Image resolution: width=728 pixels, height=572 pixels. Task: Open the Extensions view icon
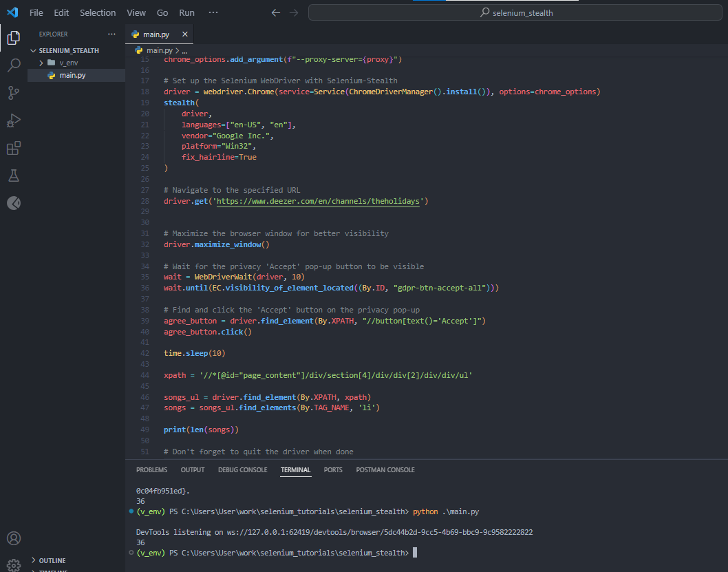[14, 148]
